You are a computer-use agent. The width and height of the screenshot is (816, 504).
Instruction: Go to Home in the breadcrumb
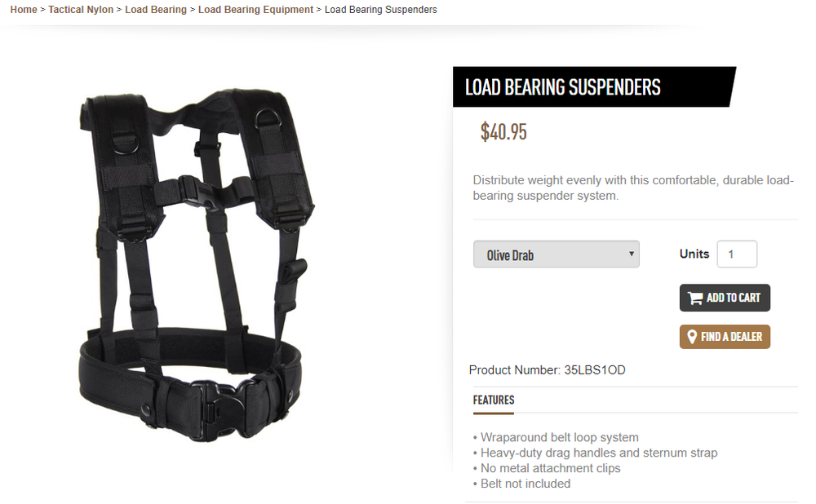pos(24,9)
